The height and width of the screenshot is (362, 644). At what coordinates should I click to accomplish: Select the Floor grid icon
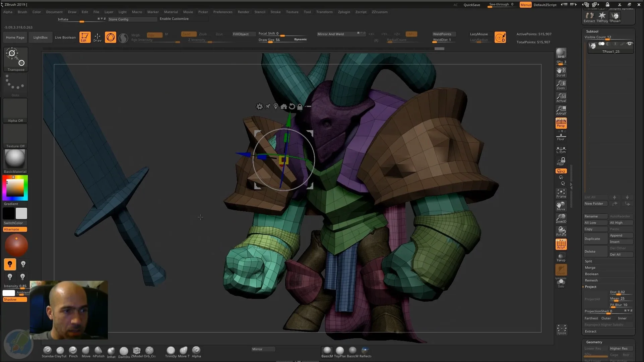click(561, 136)
